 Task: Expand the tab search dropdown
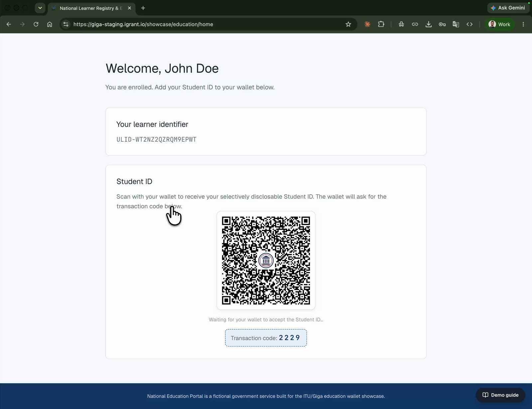40,8
